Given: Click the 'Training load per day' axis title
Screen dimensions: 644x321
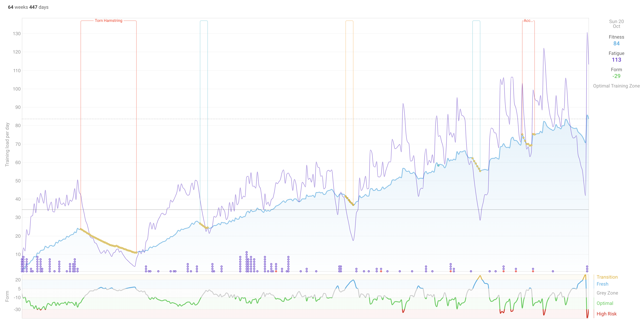Looking at the screenshot, I should [7, 145].
